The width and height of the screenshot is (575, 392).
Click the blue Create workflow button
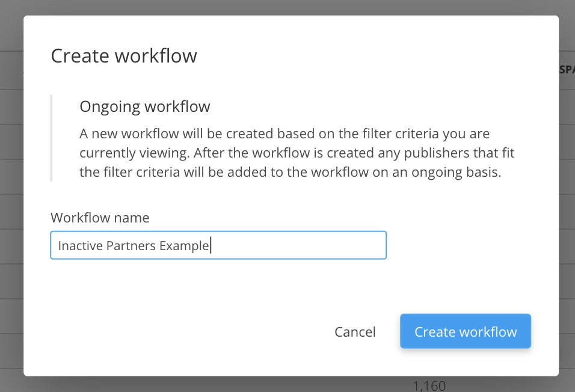(x=465, y=332)
